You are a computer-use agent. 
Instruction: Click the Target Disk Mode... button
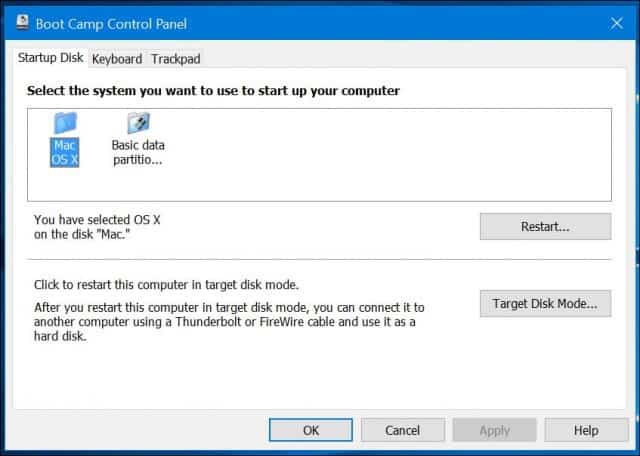pyautogui.click(x=545, y=303)
